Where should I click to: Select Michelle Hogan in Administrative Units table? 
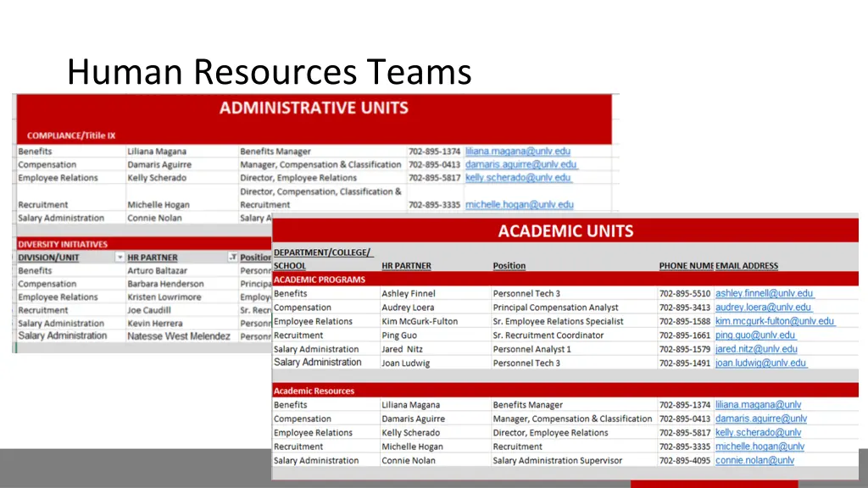[159, 205]
